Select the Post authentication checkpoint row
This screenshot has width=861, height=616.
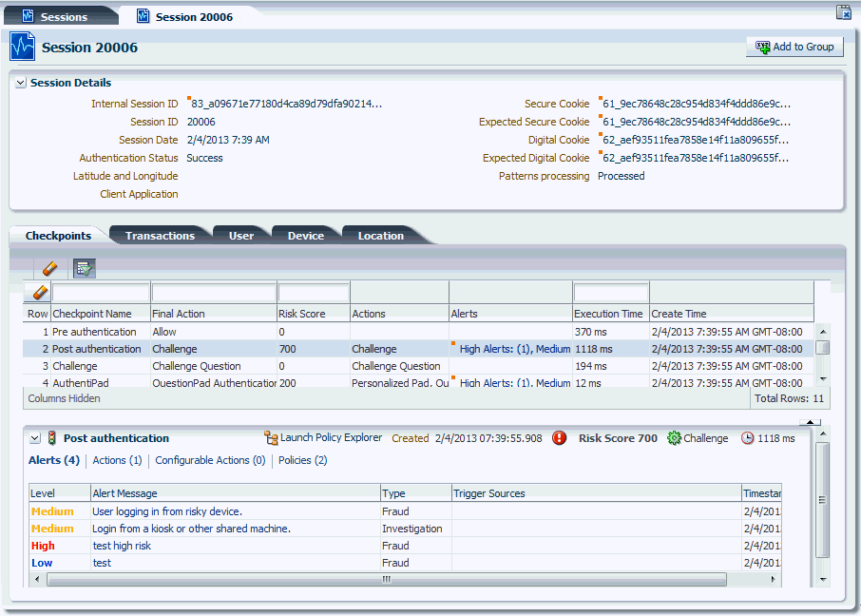tap(418, 349)
